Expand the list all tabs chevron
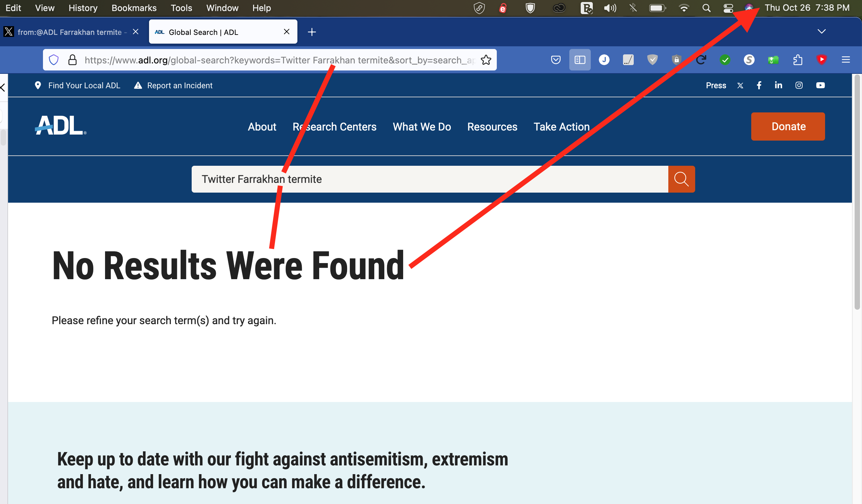 [821, 32]
